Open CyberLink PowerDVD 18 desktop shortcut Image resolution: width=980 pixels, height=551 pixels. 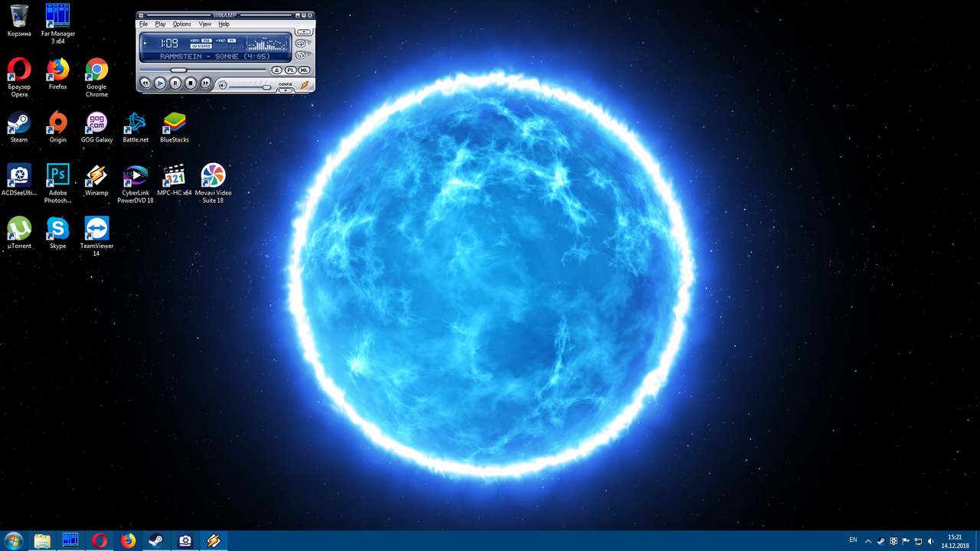pyautogui.click(x=136, y=184)
